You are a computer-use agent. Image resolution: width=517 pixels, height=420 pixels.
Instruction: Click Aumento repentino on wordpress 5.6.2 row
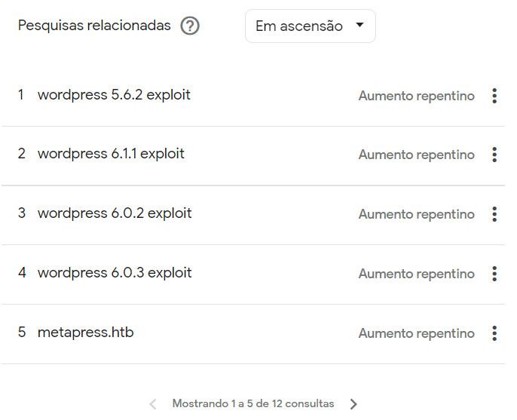[x=417, y=96]
